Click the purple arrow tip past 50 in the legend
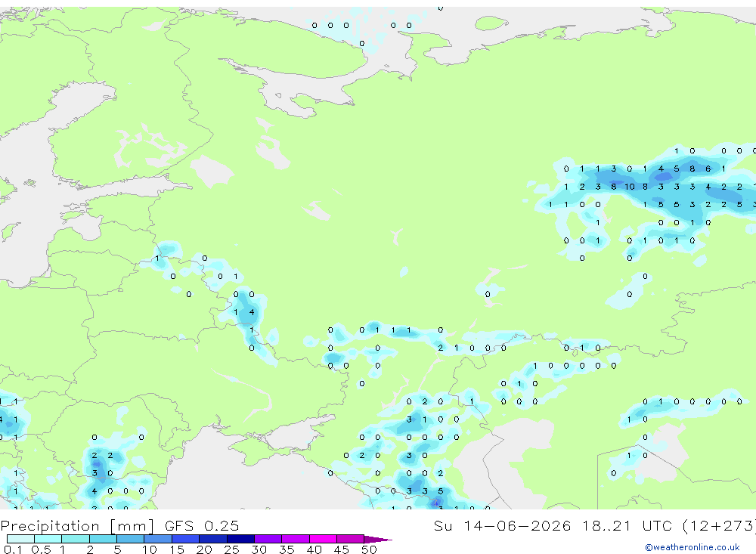The width and height of the screenshot is (756, 554). point(378,539)
